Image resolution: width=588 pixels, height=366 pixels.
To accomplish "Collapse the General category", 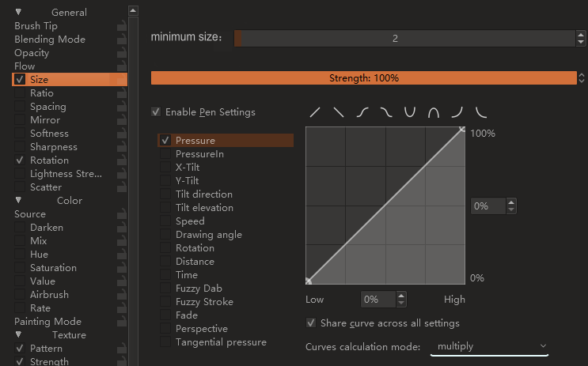I will coord(19,13).
